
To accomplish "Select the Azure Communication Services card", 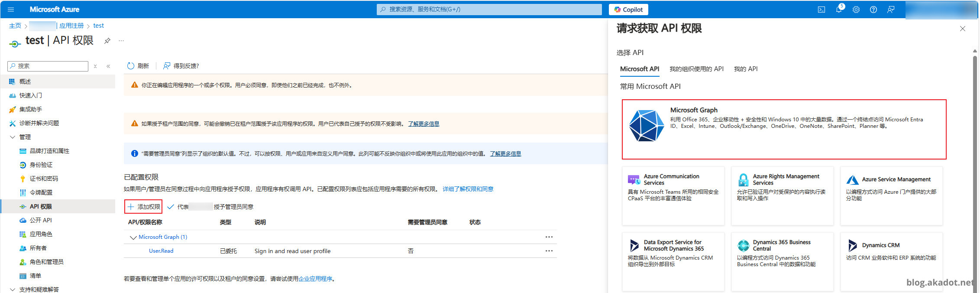I will tap(673, 196).
